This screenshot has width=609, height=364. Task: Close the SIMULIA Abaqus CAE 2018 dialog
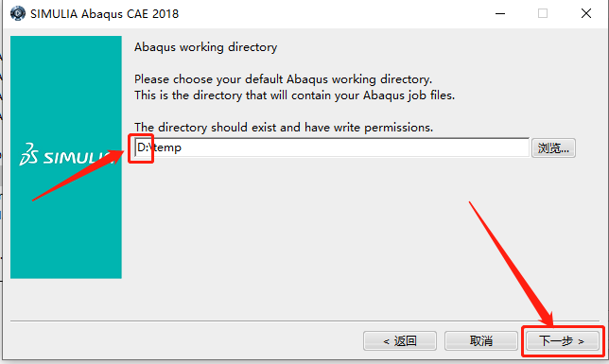click(585, 13)
